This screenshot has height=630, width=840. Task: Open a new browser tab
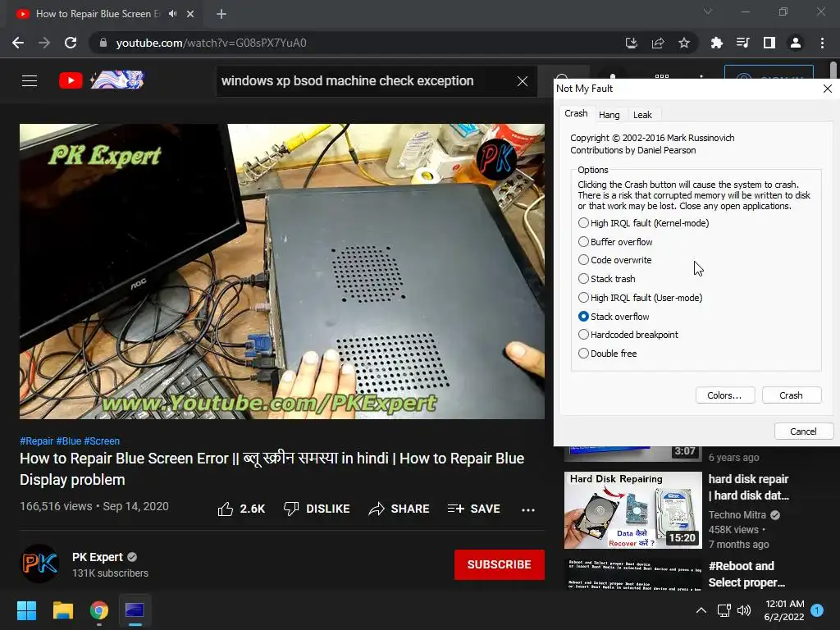[221, 14]
